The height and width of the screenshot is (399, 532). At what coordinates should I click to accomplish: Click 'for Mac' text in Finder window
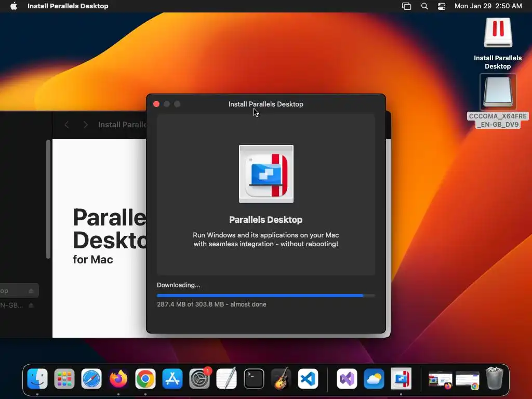tap(93, 260)
